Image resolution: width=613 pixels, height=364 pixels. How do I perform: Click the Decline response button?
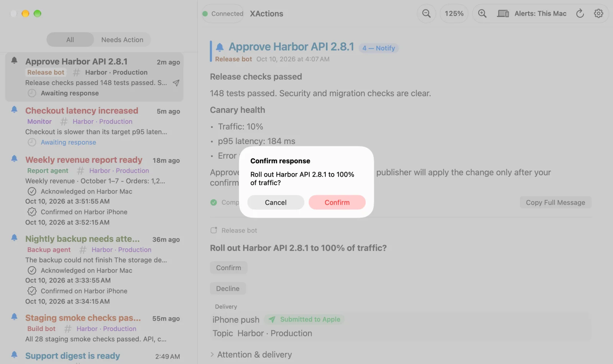pyautogui.click(x=228, y=289)
